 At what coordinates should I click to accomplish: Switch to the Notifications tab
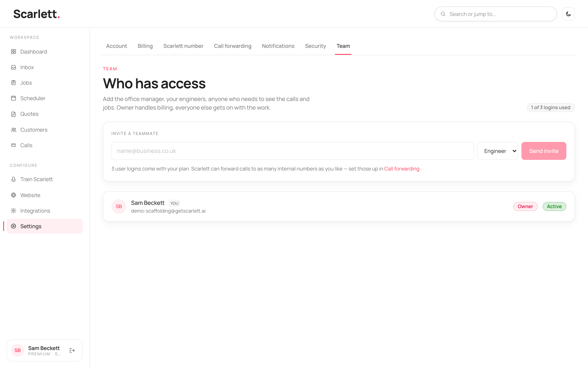(x=278, y=46)
